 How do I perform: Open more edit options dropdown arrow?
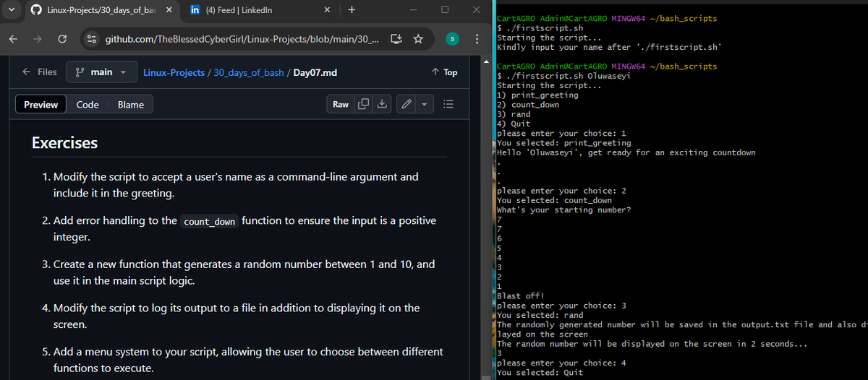click(423, 105)
